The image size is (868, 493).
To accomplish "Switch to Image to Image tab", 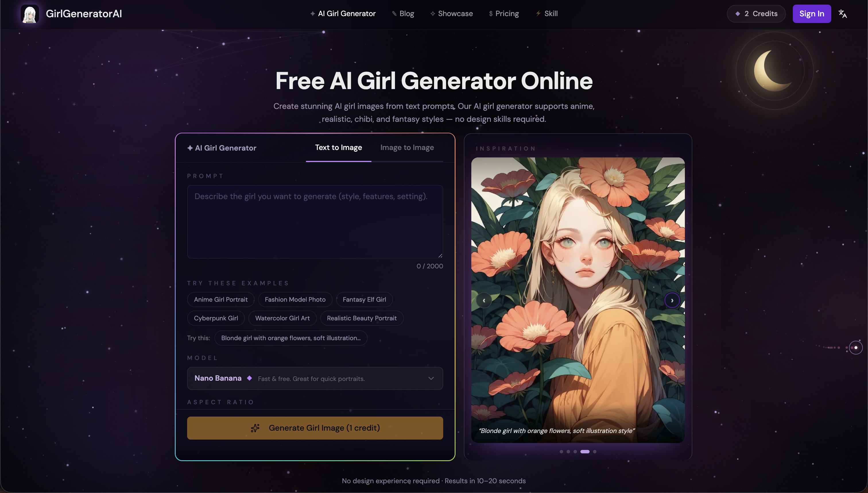I will pos(407,148).
